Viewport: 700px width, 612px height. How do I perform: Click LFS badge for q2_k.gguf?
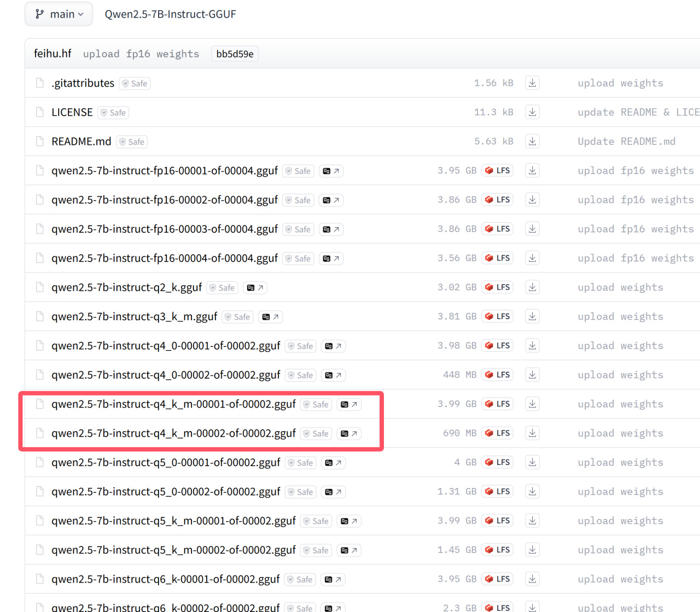497,287
